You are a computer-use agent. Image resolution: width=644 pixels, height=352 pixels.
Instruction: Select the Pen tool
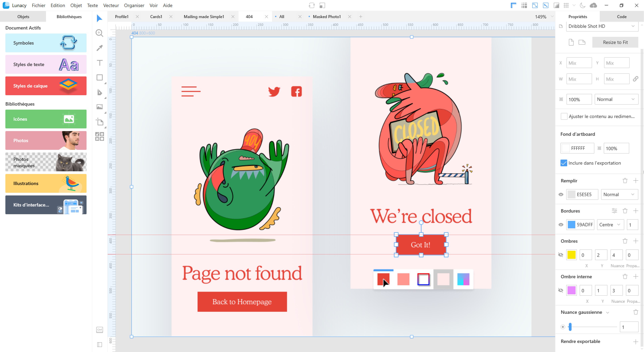[99, 92]
